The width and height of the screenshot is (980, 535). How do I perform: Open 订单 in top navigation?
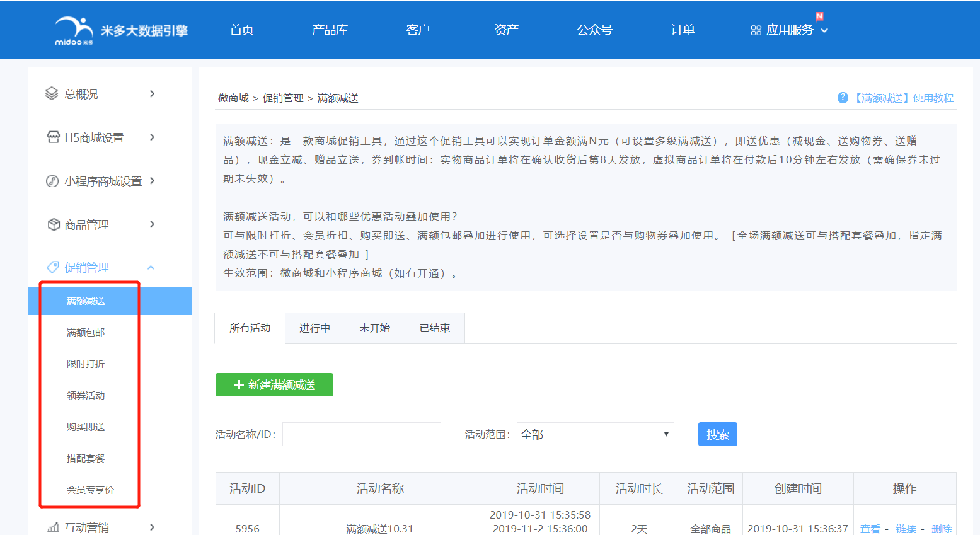click(x=683, y=30)
